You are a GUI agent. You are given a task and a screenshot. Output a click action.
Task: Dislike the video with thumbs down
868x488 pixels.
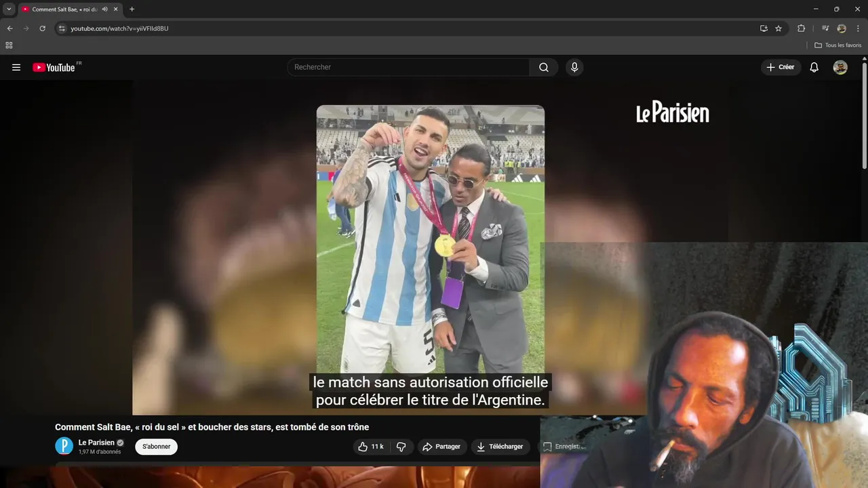point(401,447)
